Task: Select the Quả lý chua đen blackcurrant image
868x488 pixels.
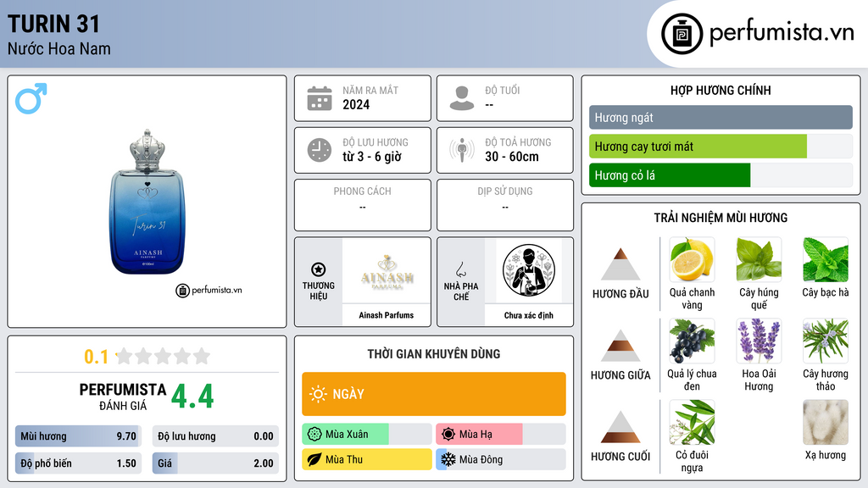Action: (x=692, y=341)
